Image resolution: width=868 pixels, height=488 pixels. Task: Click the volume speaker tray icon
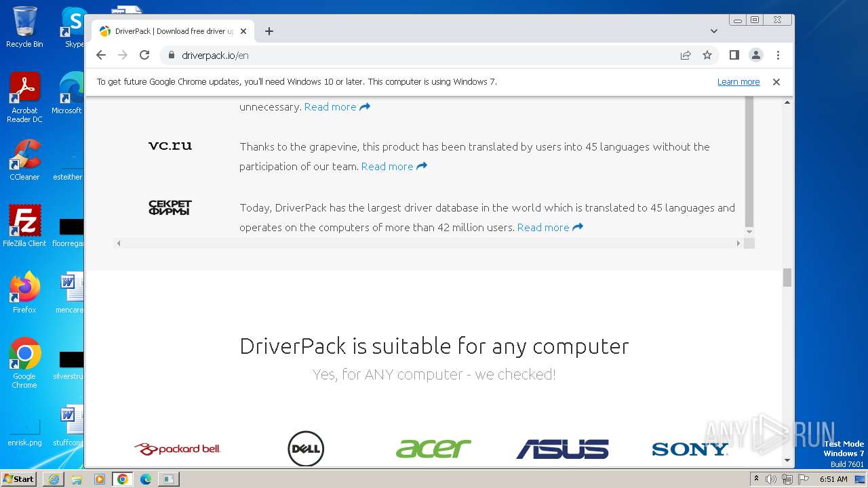pos(771,479)
